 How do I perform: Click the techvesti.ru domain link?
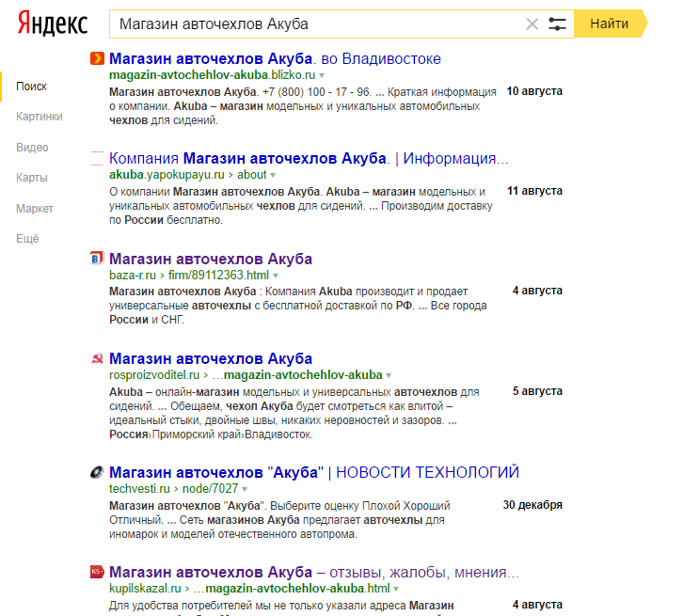pos(139,488)
